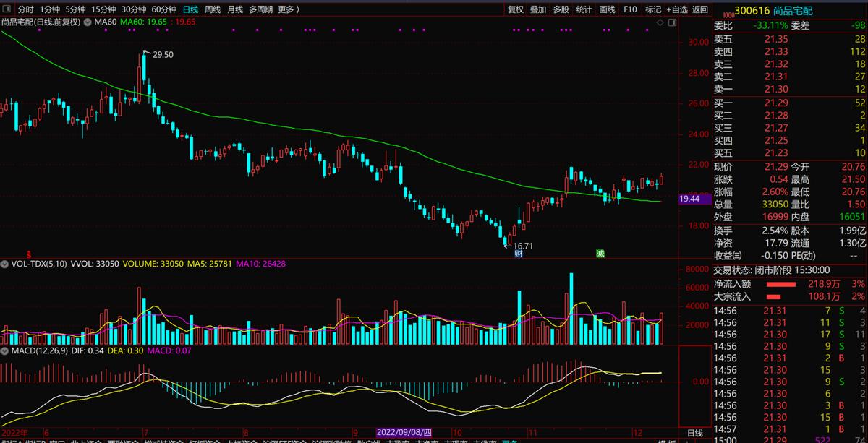Click the 返回 back button
This screenshot has height=443, width=868.
700,9
